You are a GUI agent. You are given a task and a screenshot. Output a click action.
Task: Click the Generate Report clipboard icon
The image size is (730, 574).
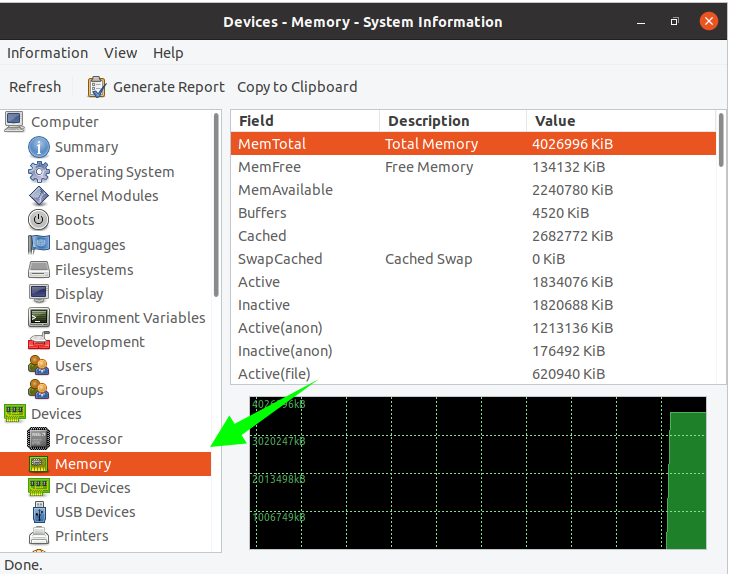(x=97, y=87)
